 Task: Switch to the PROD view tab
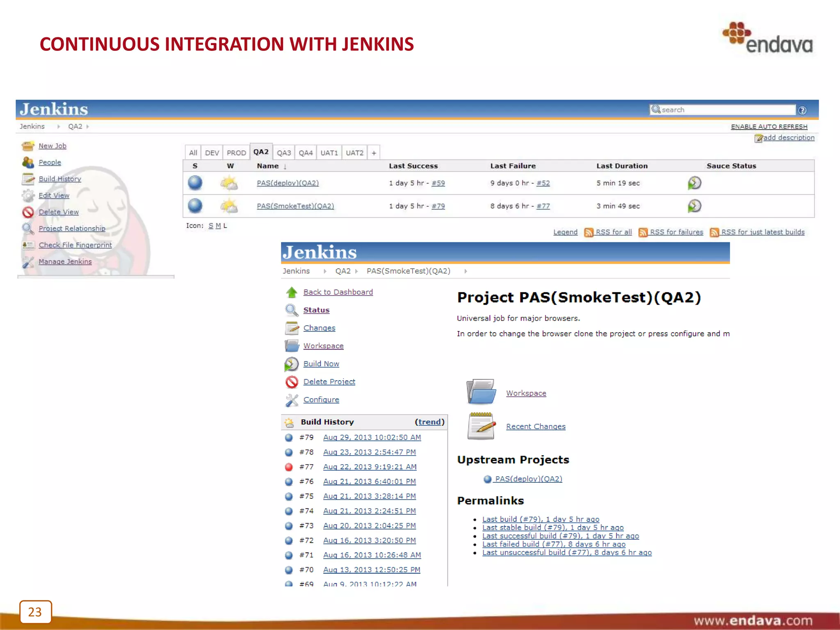236,153
